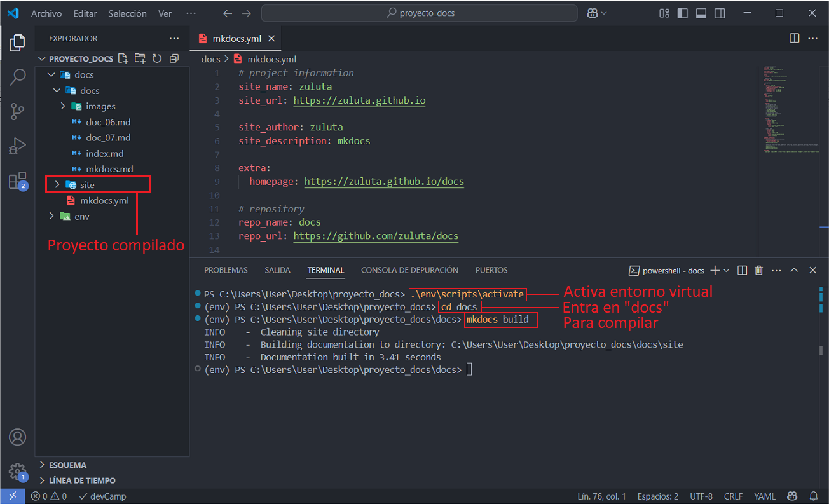The image size is (829, 504).
Task: Open the Archivo menu
Action: 46,13
